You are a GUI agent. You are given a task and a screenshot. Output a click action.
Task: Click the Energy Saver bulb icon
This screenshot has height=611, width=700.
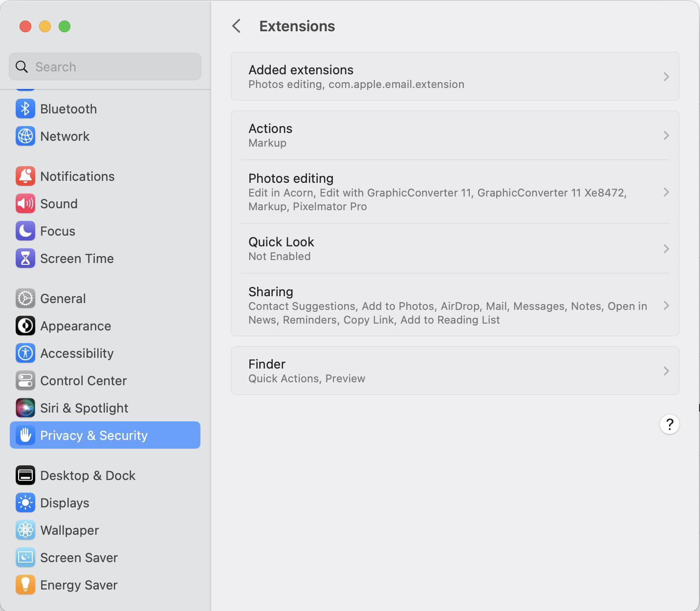pyautogui.click(x=25, y=585)
